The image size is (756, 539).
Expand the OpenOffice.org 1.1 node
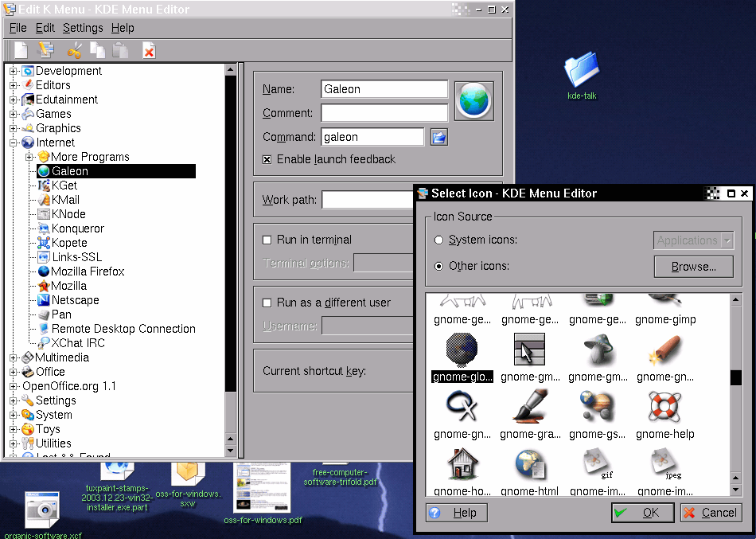pos(13,386)
